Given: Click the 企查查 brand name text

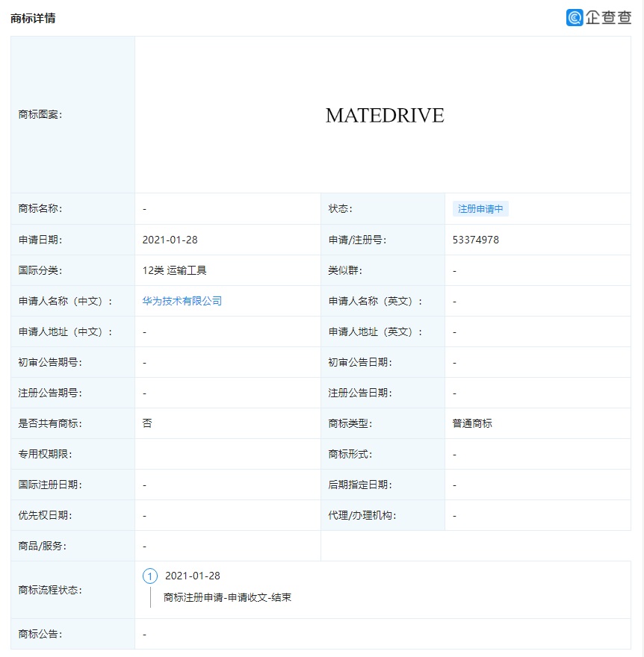Looking at the screenshot, I should coord(607,16).
